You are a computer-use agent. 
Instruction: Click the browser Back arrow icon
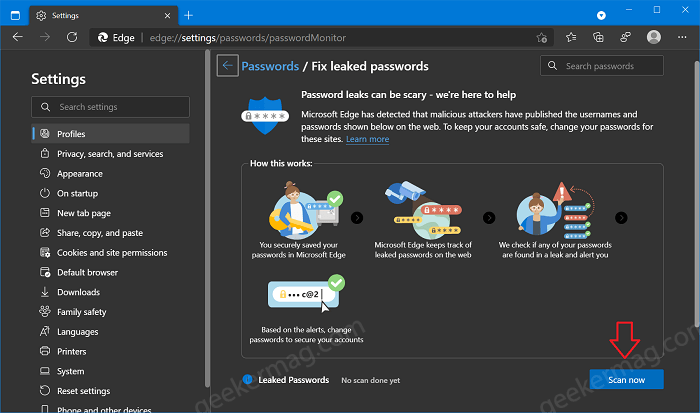click(17, 38)
